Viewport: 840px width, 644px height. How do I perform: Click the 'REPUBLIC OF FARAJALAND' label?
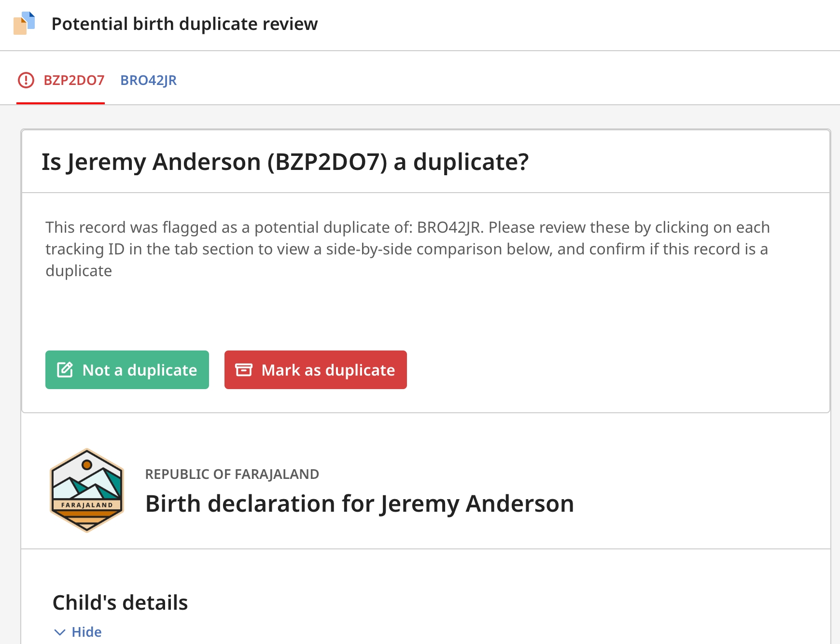coord(232,474)
